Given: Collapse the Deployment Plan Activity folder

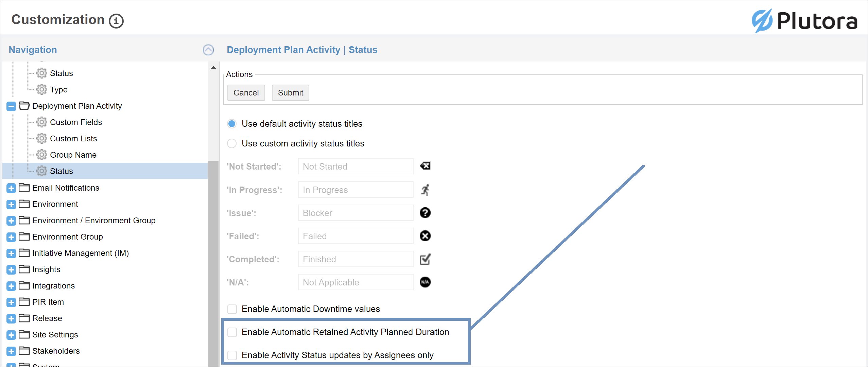Looking at the screenshot, I should pyautogui.click(x=11, y=106).
